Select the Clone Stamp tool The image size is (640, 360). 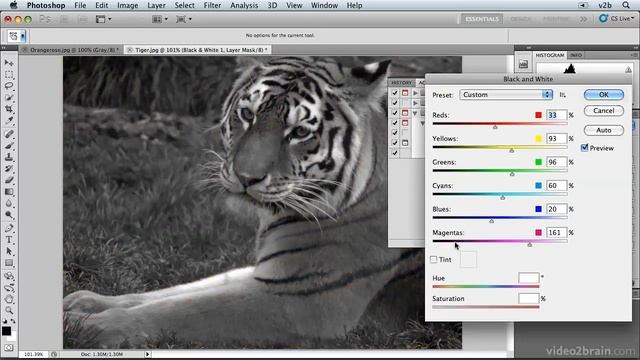click(9, 157)
